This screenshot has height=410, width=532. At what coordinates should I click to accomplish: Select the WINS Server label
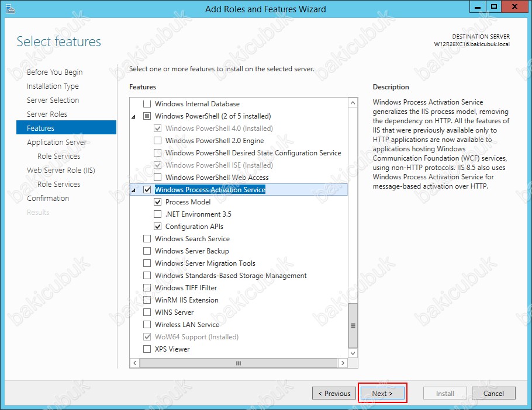(x=174, y=312)
